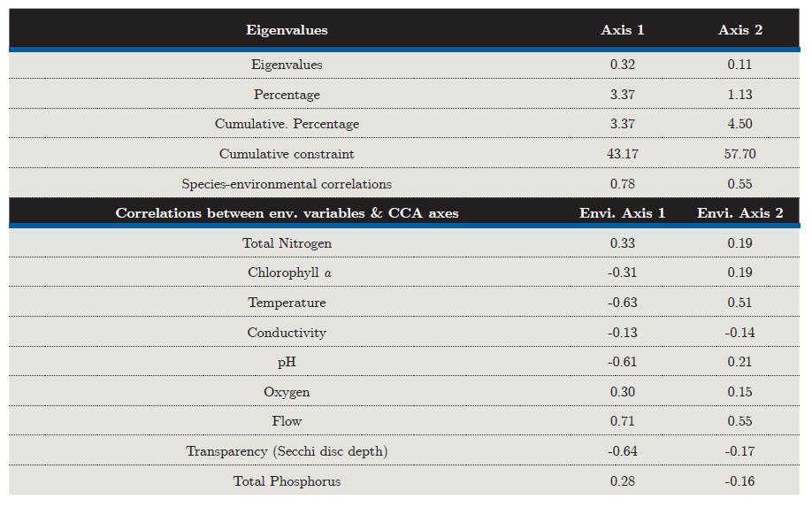
Task: Click the 43.17 cumulative constraint value
Action: [x=623, y=154]
